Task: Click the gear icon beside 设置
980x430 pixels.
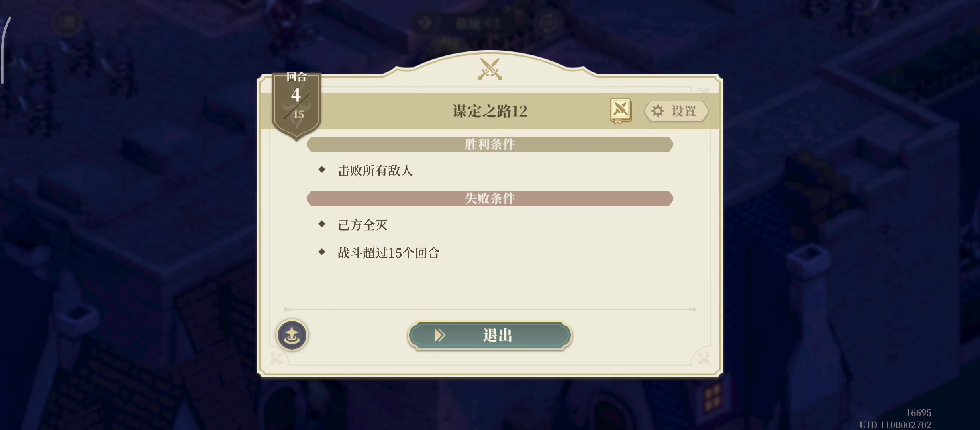Action: pyautogui.click(x=658, y=111)
